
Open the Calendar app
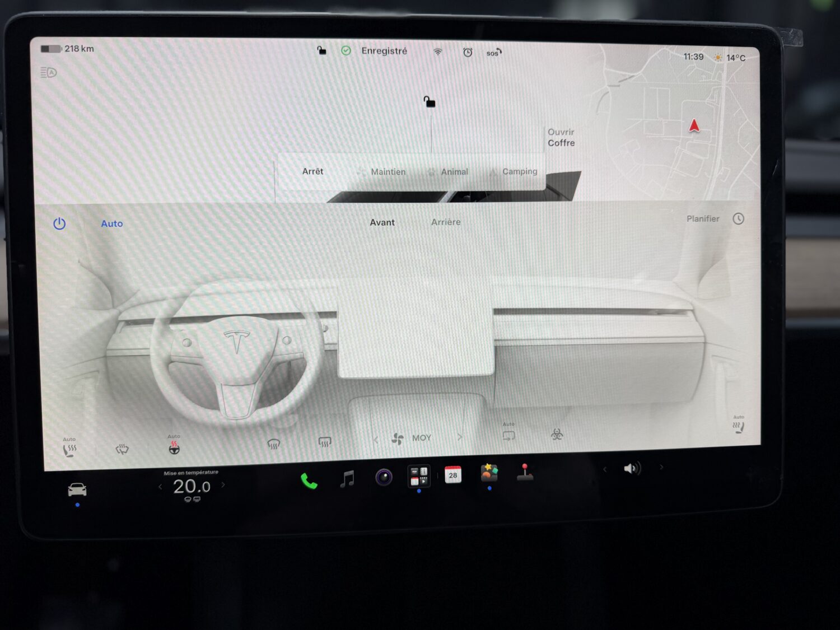click(x=453, y=475)
